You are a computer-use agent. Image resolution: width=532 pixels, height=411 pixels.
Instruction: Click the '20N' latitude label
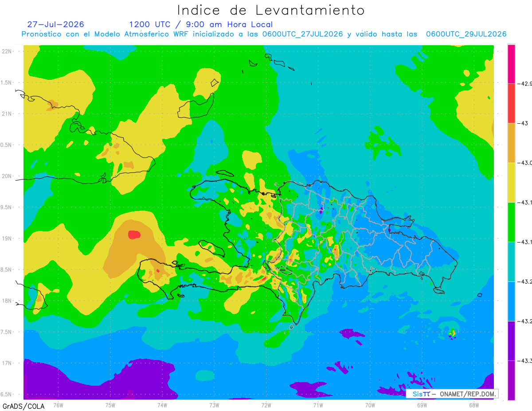(x=7, y=176)
